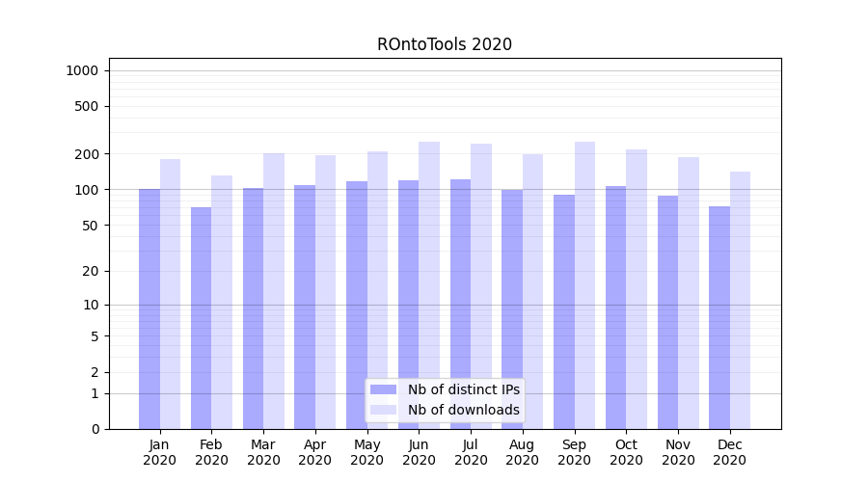Click the Oct 2020 distinct IPs bar
Screen dimensions: 868x482
(616, 307)
